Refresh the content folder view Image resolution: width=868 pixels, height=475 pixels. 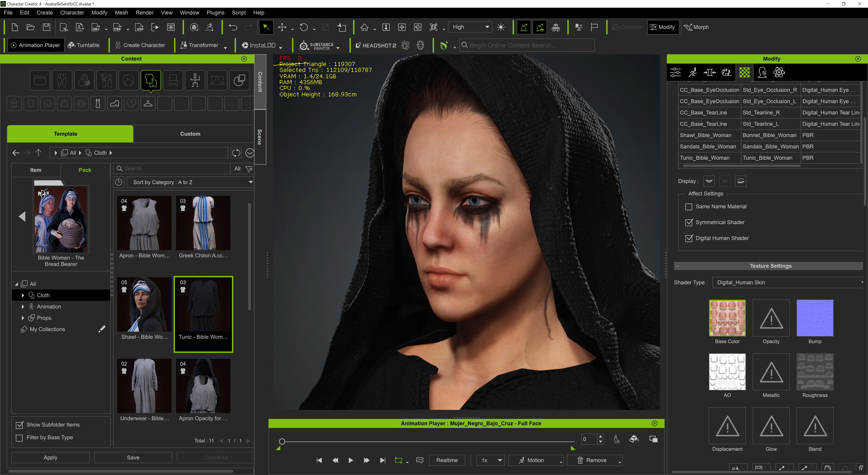click(236, 153)
